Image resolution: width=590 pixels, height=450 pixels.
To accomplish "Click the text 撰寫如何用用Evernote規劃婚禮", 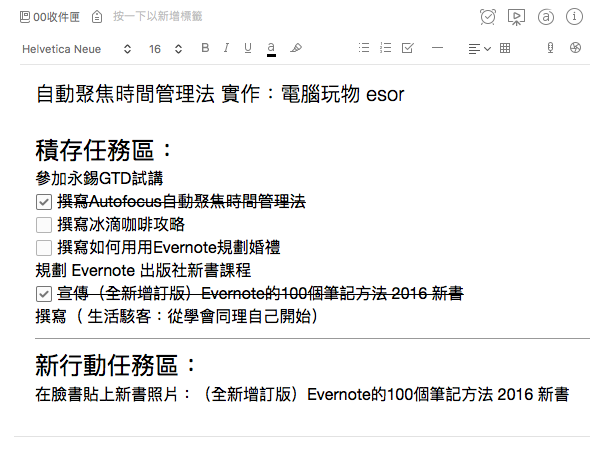I will pyautogui.click(x=169, y=248).
